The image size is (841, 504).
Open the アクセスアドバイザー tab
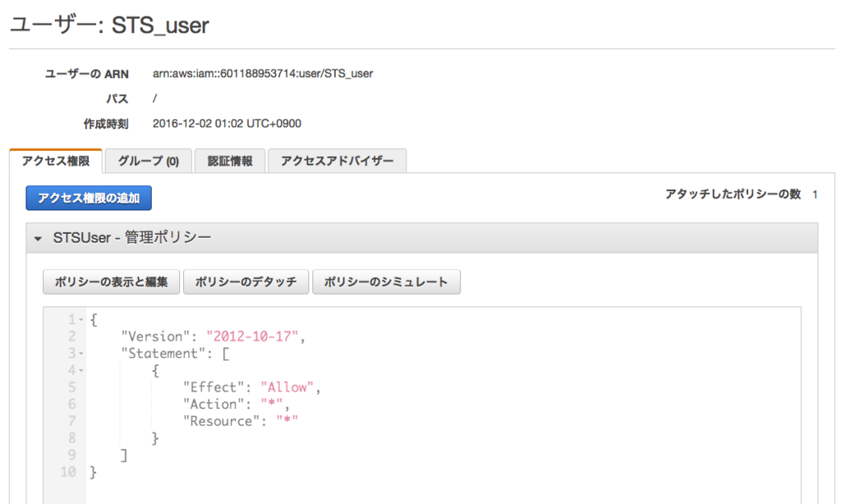click(338, 161)
